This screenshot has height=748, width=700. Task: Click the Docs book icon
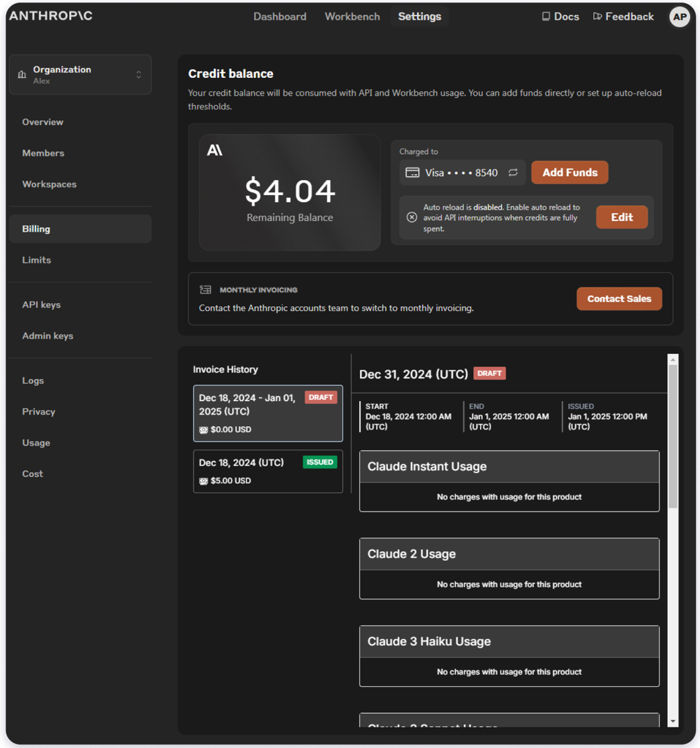546,16
